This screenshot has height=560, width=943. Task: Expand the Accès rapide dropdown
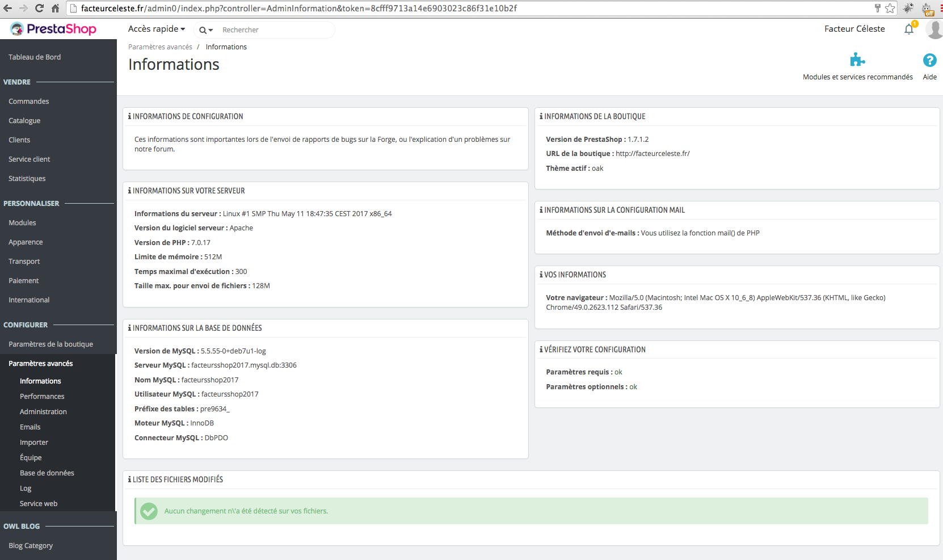[157, 29]
